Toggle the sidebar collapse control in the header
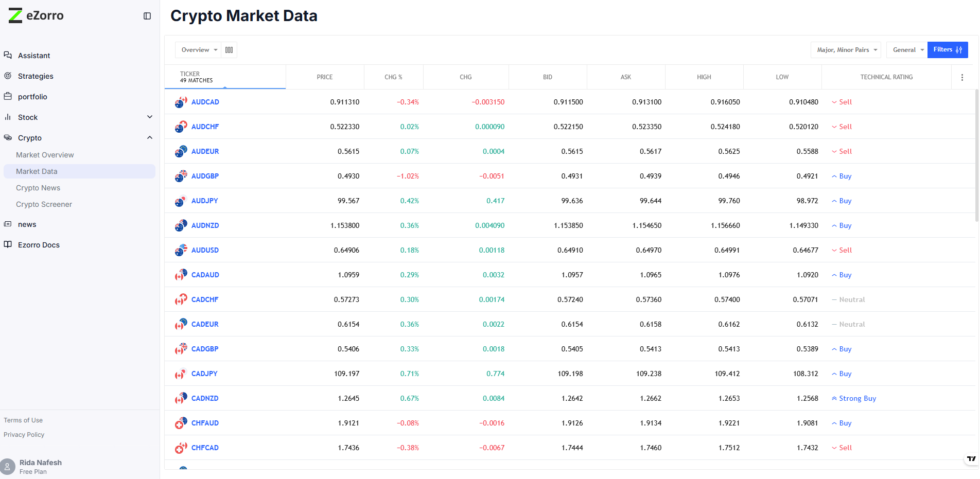This screenshot has width=980, height=479. (147, 16)
